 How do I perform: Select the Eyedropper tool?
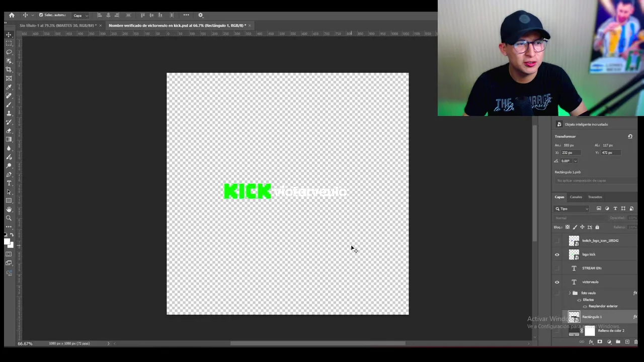click(x=9, y=87)
